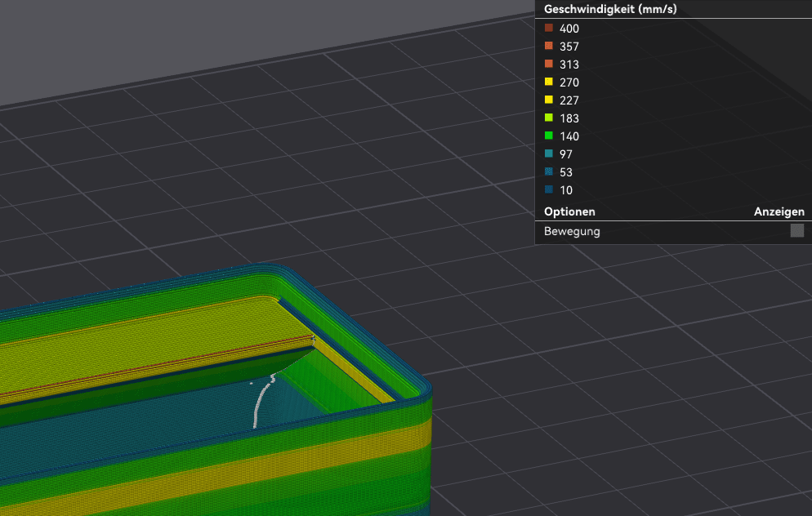Viewport: 812px width, 516px height.
Task: Click the Bewegung option label
Action: (x=572, y=231)
